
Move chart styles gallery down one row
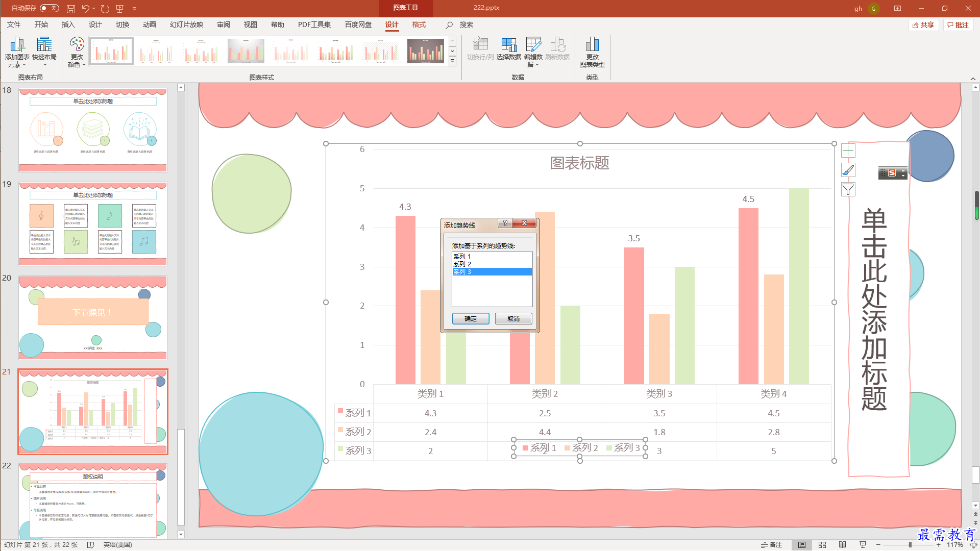(452, 51)
